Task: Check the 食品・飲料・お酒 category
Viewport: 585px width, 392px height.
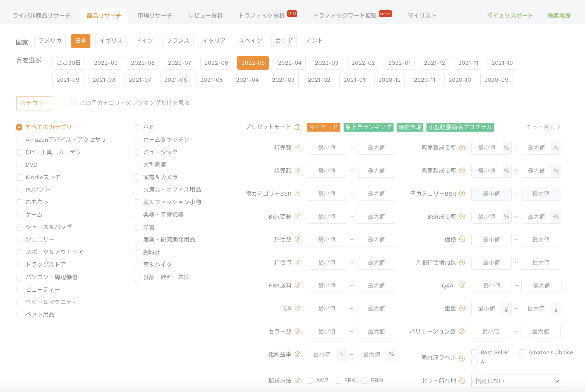Action: click(137, 277)
